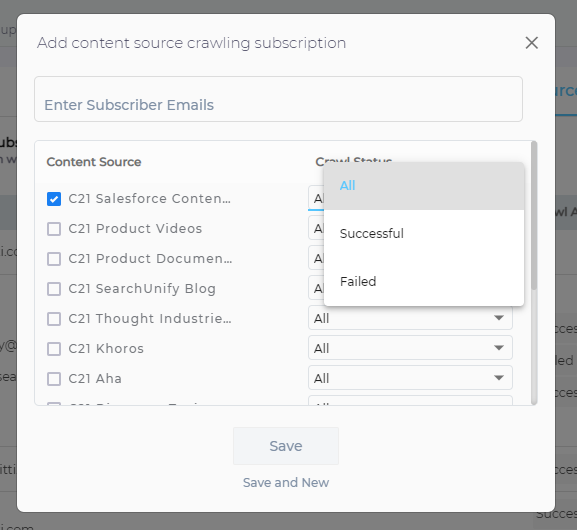Click the Aha row dropdown arrow icon

click(499, 378)
